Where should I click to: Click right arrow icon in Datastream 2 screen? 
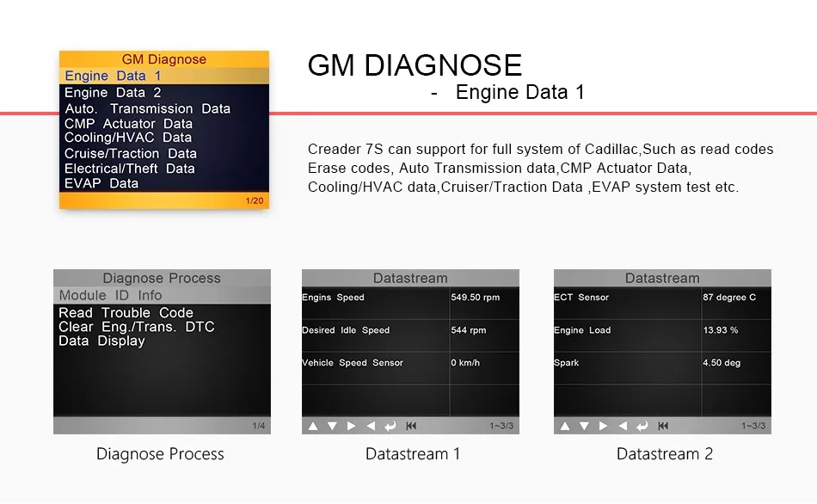604,426
